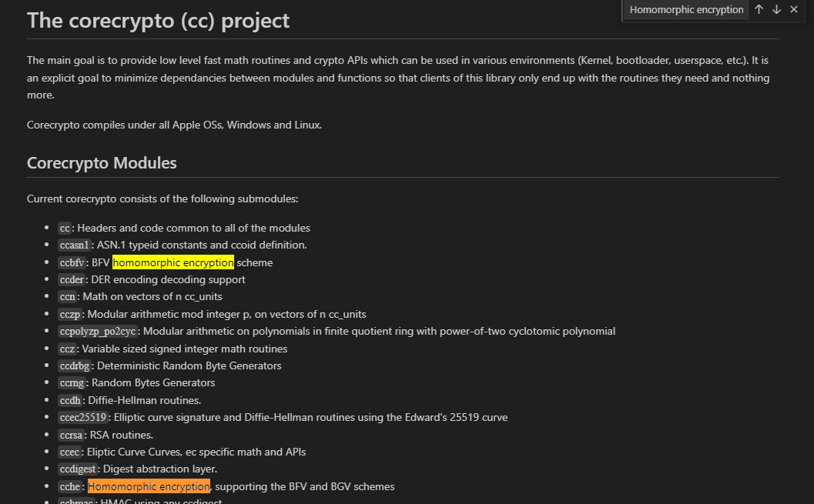Click 'supporting the BFV and BGV schemes' text
This screenshot has width=814, height=504.
click(x=305, y=486)
